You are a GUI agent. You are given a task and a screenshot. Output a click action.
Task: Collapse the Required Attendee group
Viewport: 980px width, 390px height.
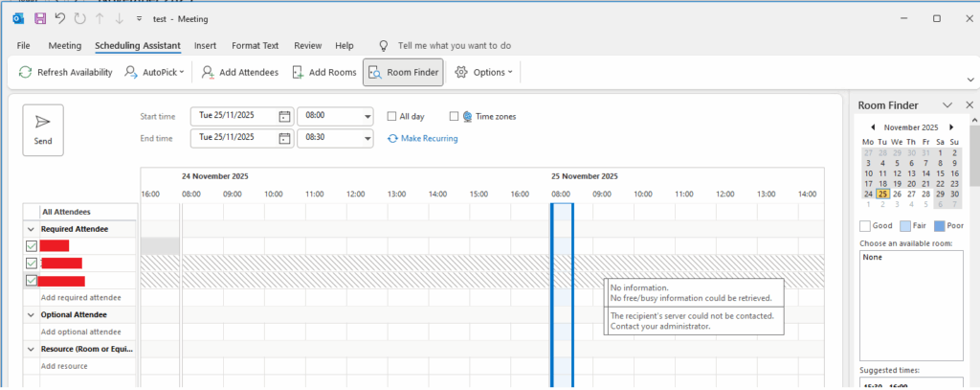tap(32, 229)
